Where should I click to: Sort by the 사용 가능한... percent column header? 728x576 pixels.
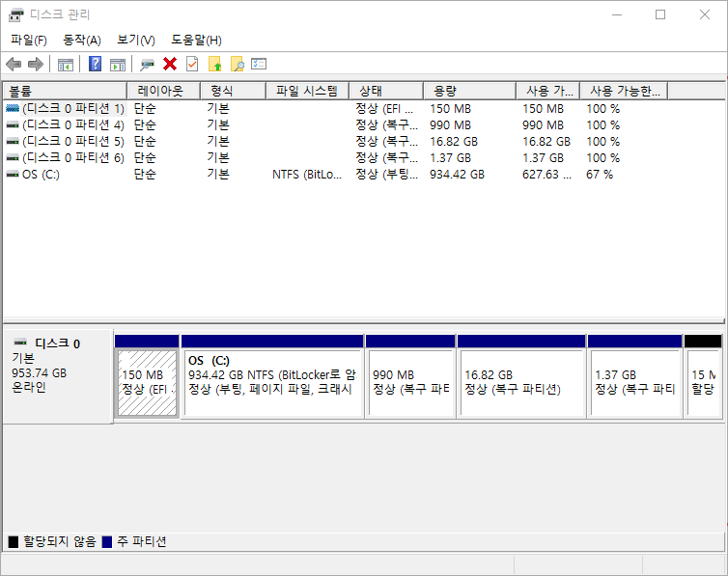625,91
